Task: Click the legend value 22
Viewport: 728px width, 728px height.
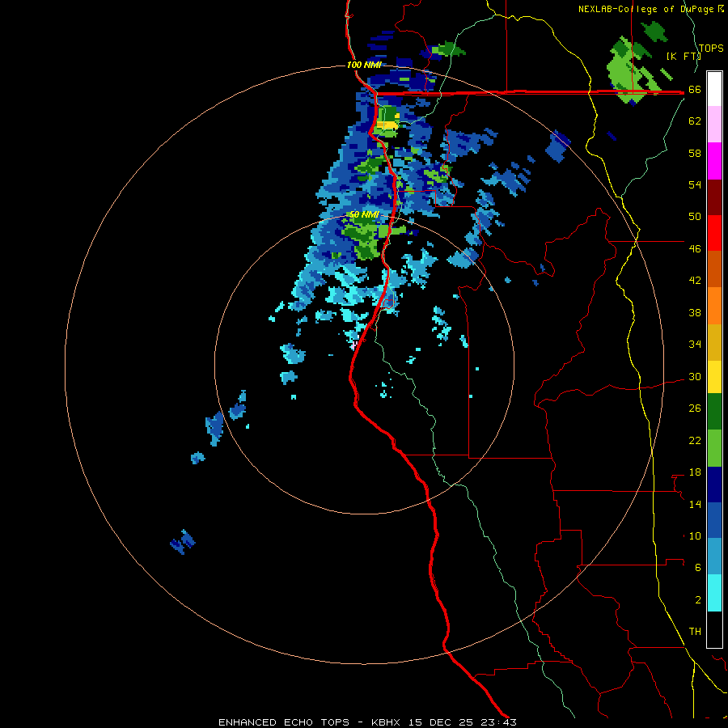Action: click(x=695, y=440)
